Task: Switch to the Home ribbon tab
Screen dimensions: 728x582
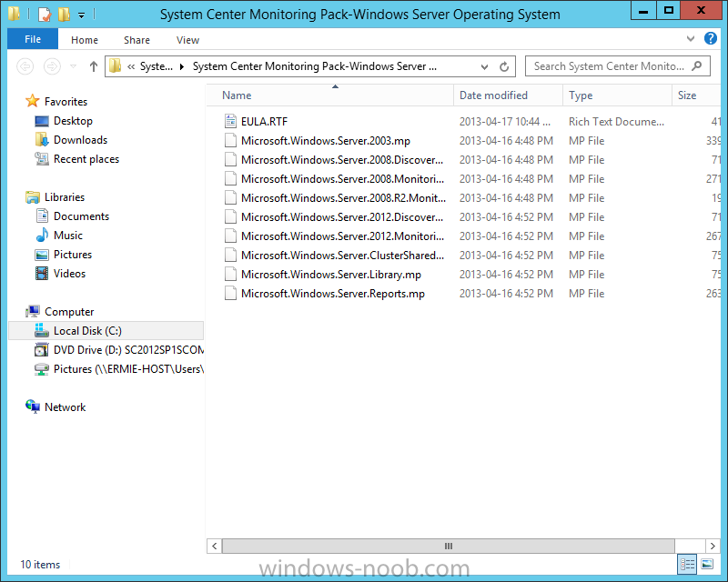Action: pyautogui.click(x=85, y=40)
